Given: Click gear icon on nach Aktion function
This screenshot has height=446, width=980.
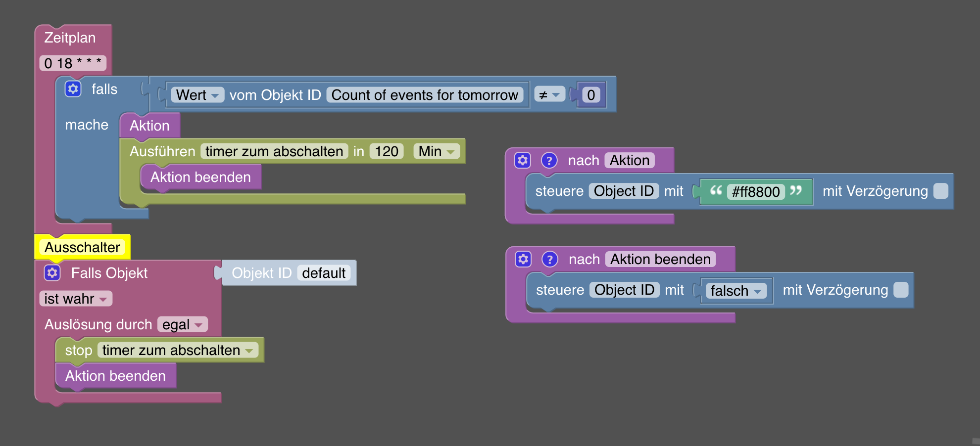Looking at the screenshot, I should pos(523,160).
